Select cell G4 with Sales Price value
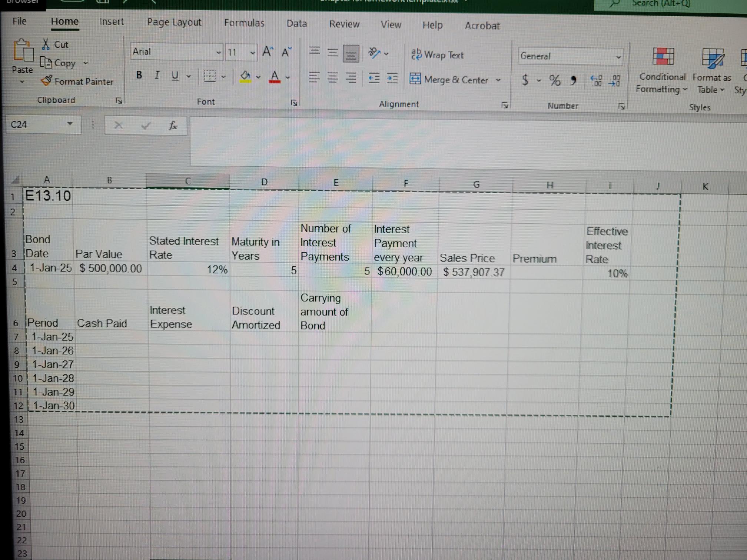This screenshot has height=560, width=747. (474, 272)
